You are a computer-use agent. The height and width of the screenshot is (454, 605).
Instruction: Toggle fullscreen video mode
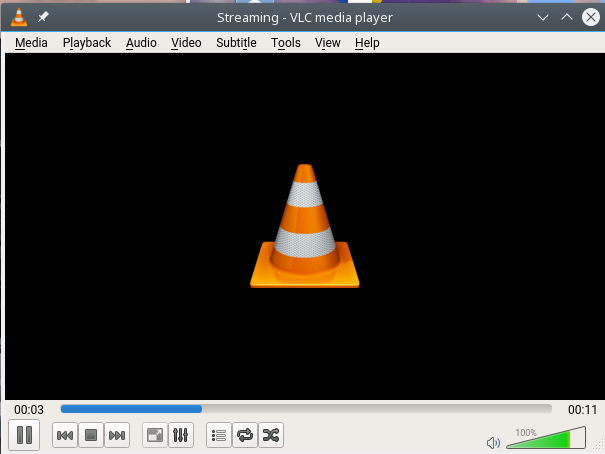155,435
